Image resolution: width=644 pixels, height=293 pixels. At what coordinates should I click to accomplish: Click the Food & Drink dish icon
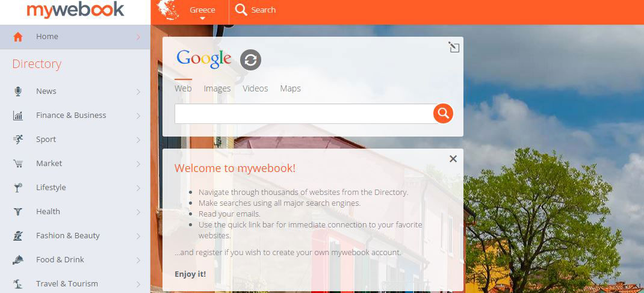tap(17, 260)
